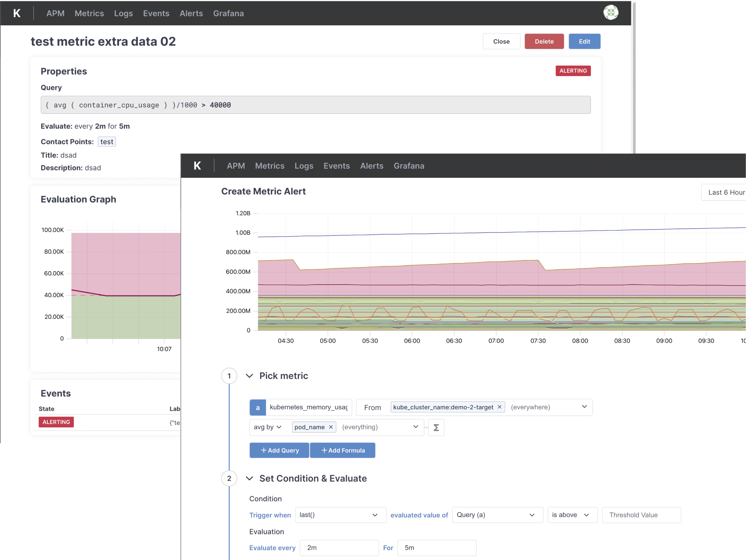The image size is (746, 560).
Task: Click the Add Formula button
Action: [342, 450]
